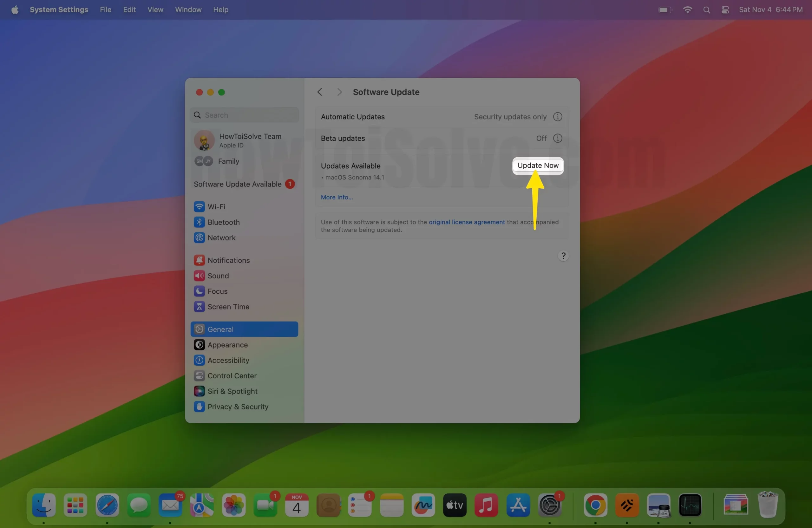This screenshot has height=528, width=812.
Task: Open Wi-Fi settings in sidebar
Action: pos(244,207)
